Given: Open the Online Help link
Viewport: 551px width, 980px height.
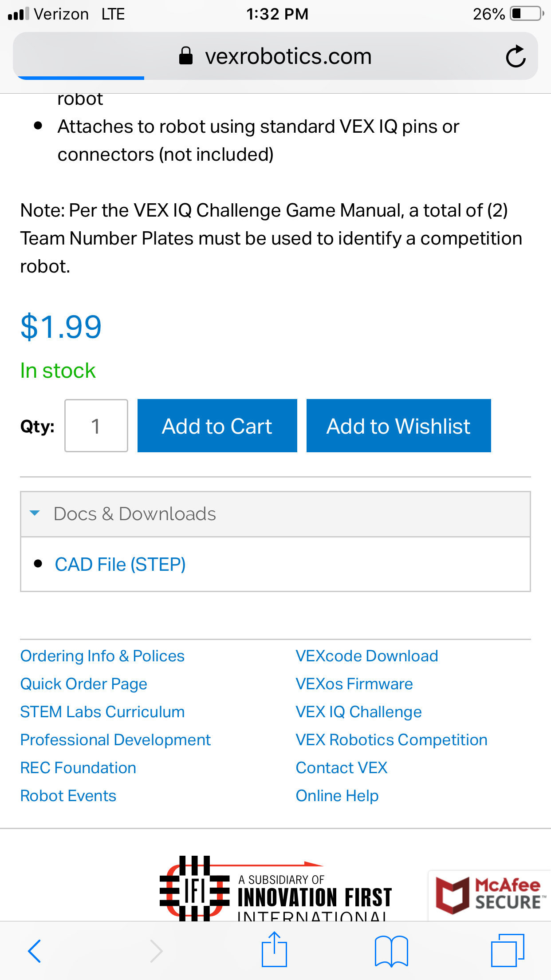Looking at the screenshot, I should coord(337,796).
